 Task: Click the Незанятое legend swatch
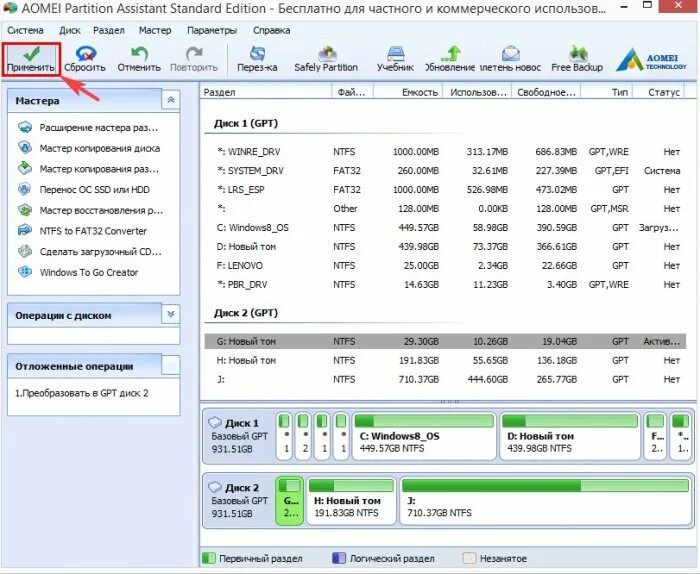coord(469,558)
